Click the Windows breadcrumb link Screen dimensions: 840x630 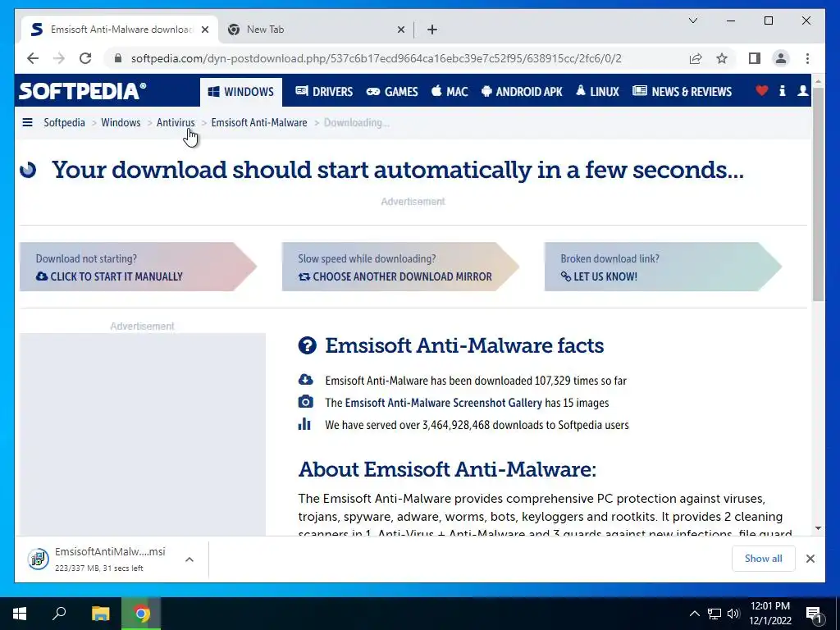(121, 123)
